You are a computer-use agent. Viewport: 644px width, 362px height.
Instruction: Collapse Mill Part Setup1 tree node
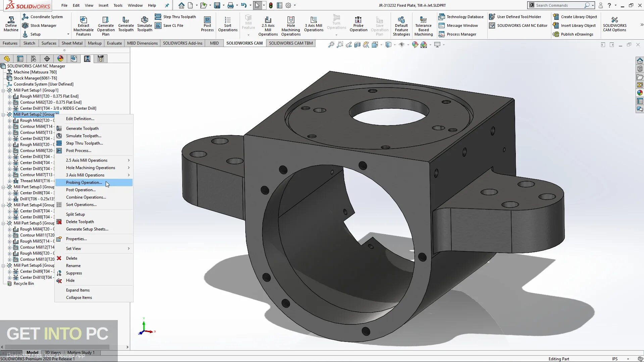click(x=3, y=90)
